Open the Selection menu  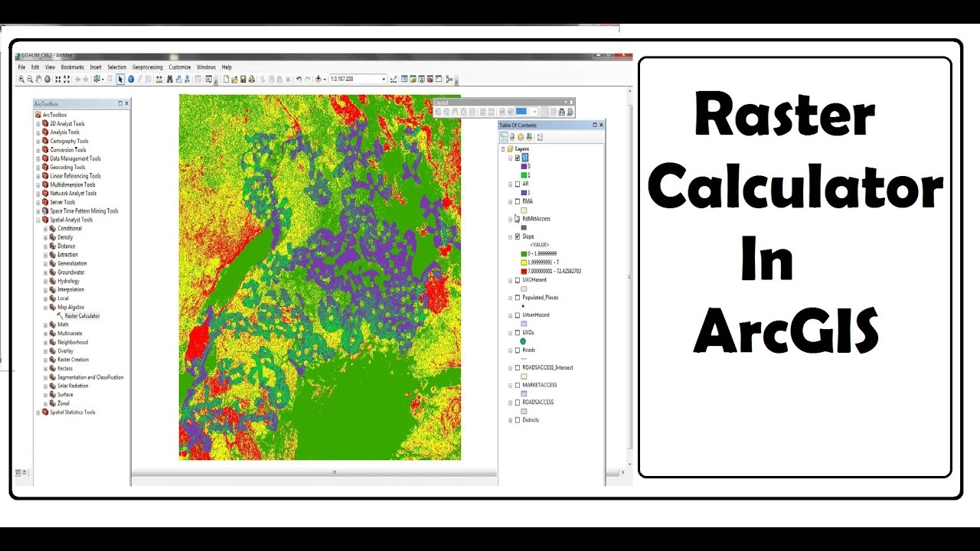click(116, 67)
